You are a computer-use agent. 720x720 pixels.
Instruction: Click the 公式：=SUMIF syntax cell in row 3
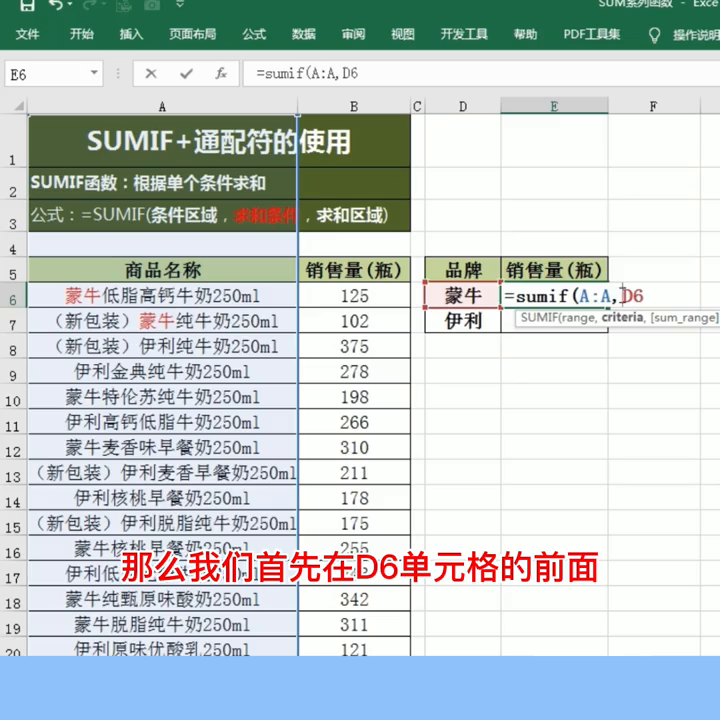(x=219, y=215)
